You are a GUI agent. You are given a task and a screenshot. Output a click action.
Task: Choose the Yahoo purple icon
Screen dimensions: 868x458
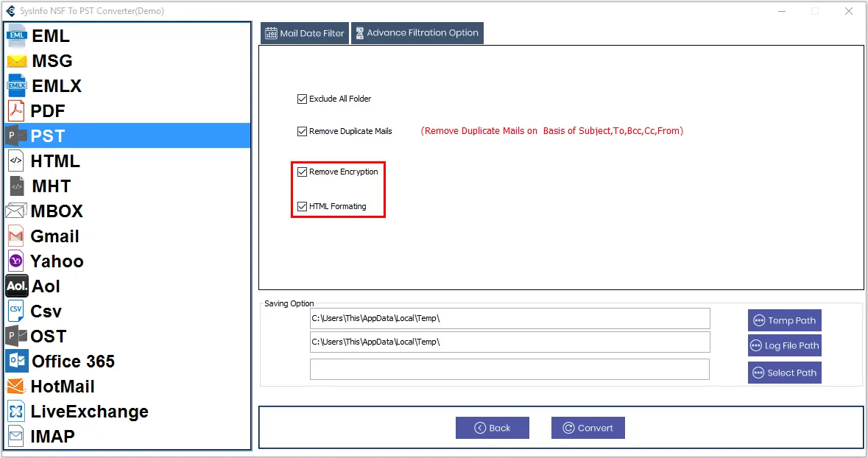[x=16, y=261]
